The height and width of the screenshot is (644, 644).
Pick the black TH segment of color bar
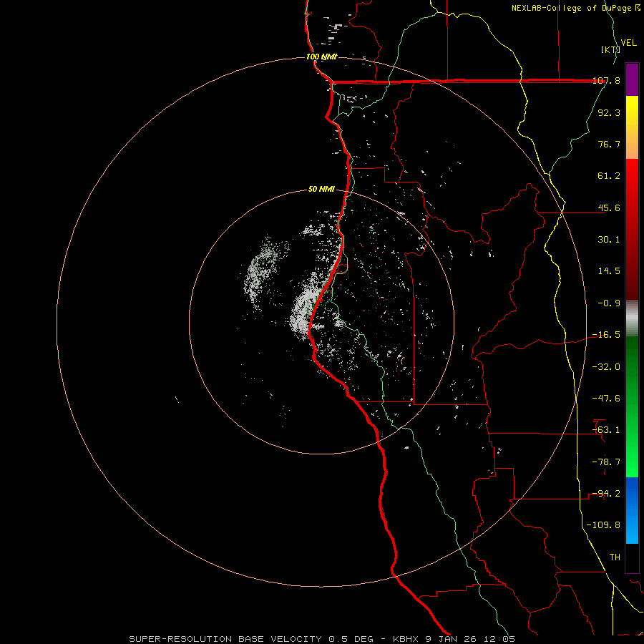pos(632,557)
